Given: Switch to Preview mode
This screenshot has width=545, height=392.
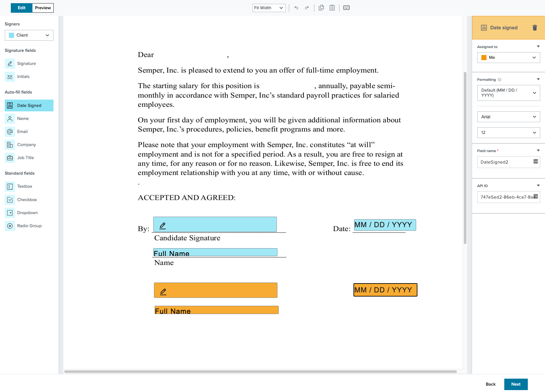Looking at the screenshot, I should pos(43,8).
